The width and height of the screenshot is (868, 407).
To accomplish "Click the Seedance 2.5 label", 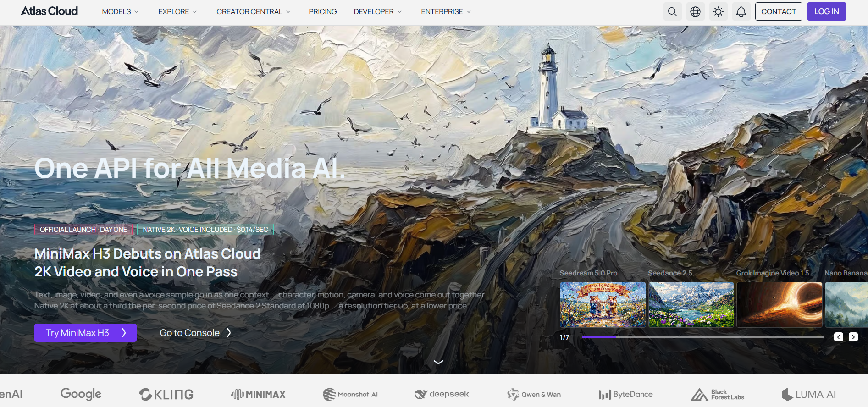I will pos(670,273).
